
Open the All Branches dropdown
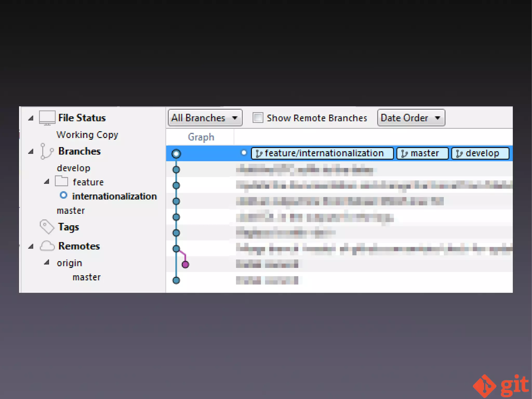(x=205, y=118)
